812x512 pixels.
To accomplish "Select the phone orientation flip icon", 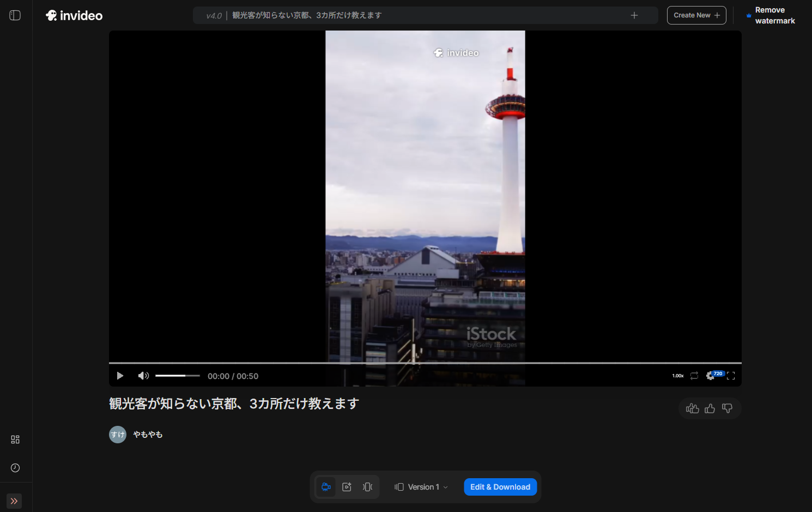I will click(368, 487).
